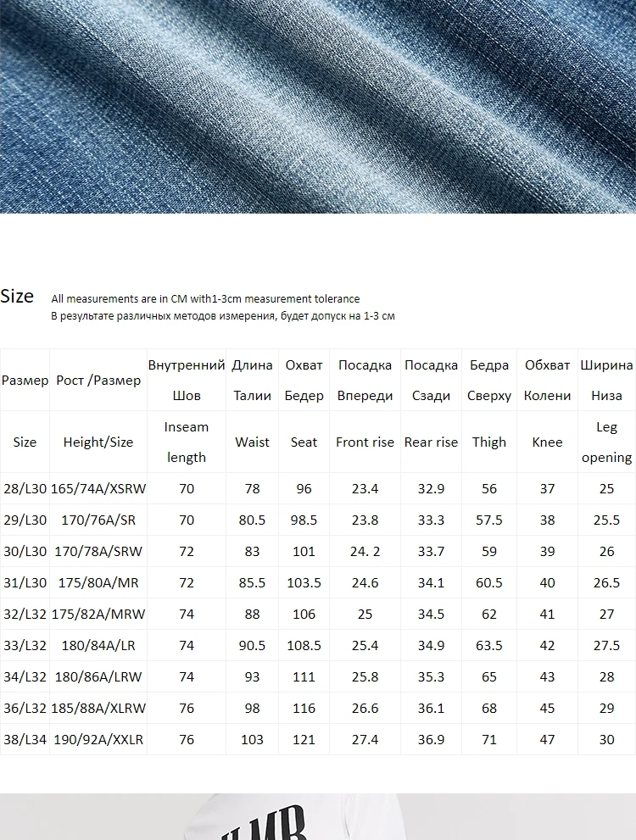Select size cell 31/L30
The image size is (636, 840).
[x=25, y=582]
